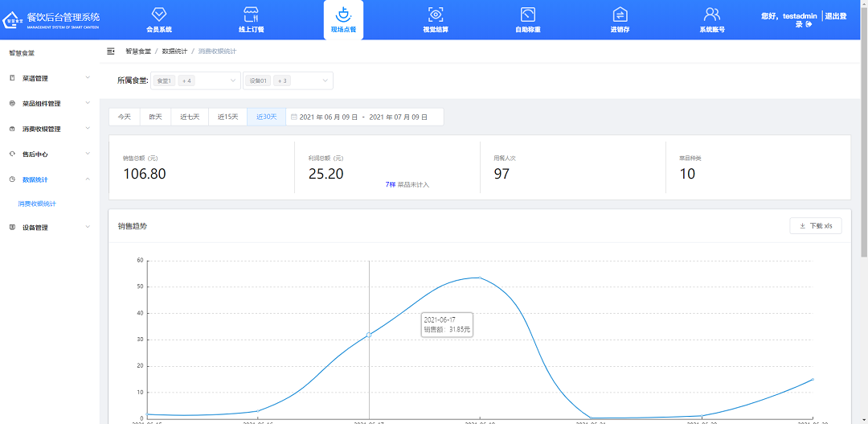Open the 设备01 device dropdown

click(289, 80)
